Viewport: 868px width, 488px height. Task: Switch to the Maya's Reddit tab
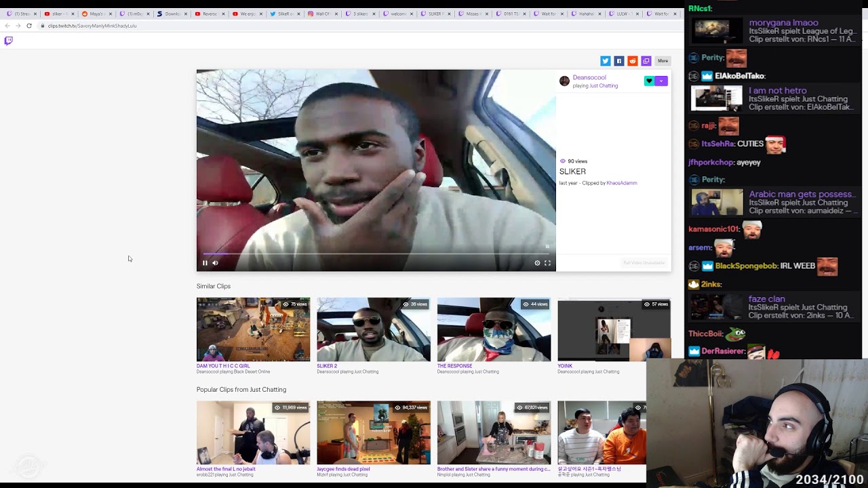(x=96, y=14)
